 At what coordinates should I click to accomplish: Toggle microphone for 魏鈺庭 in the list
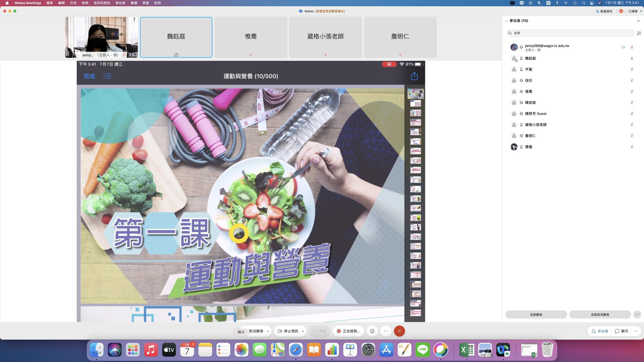coord(632,58)
